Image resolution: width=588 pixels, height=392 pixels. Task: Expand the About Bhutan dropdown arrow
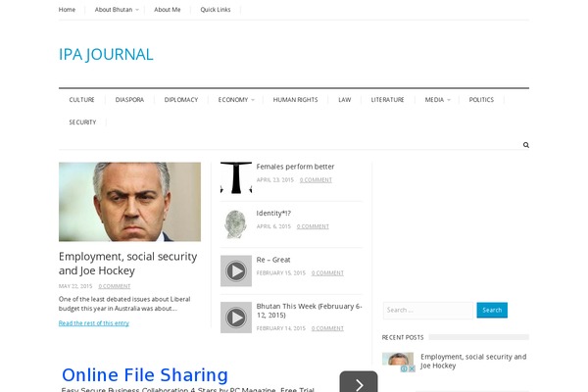[137, 10]
